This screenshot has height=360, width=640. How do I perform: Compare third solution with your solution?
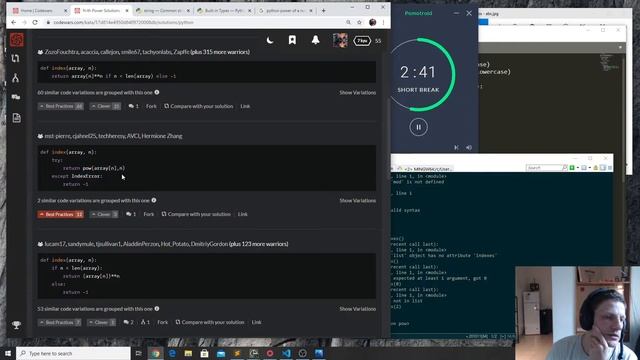pos(210,322)
